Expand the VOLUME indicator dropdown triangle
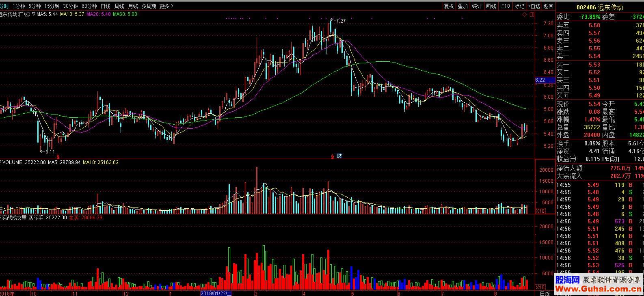644x296 pixels. click(1, 162)
